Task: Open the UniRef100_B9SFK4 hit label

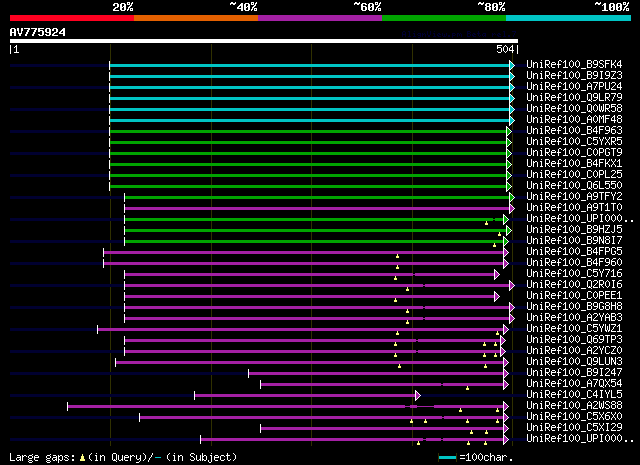Action: point(574,65)
